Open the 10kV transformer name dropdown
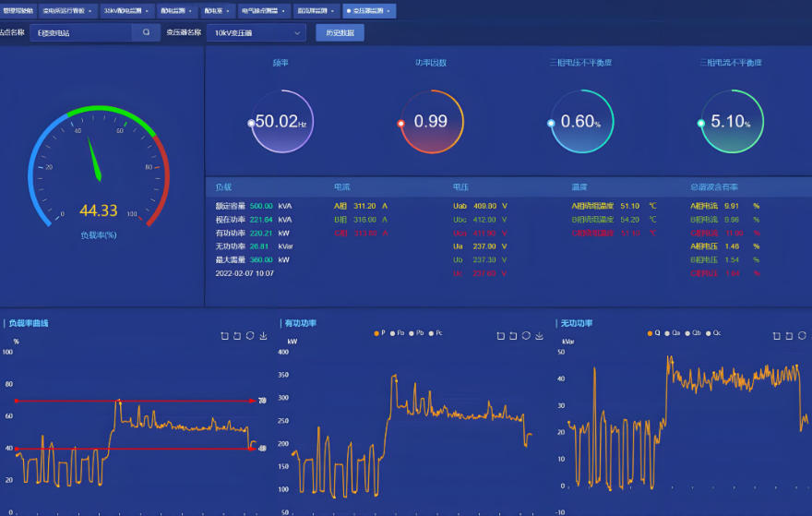Viewport: 812px width, 516px height. click(257, 32)
